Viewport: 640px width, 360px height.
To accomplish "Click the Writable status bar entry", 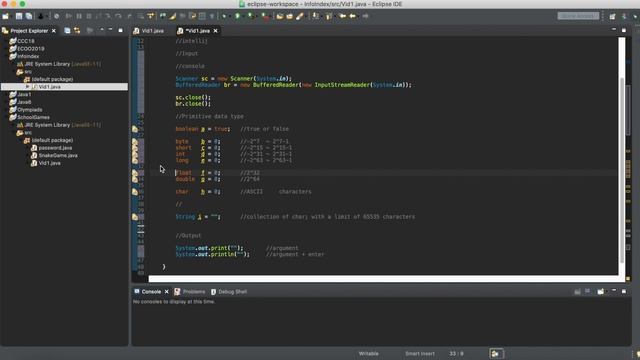I will 369,353.
